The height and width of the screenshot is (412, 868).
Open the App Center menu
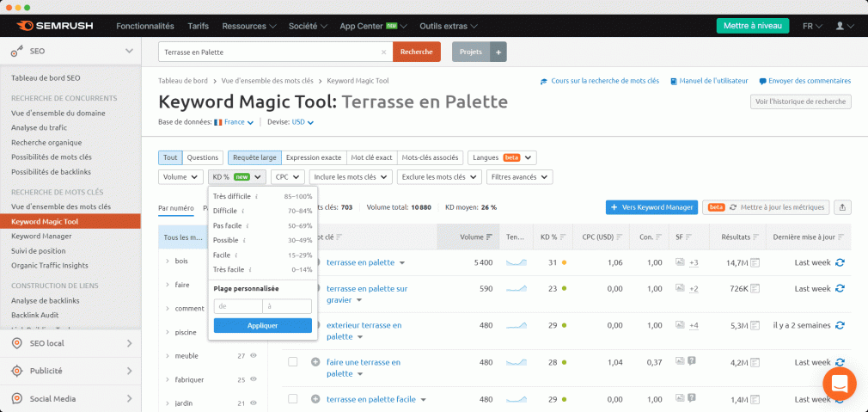[374, 26]
